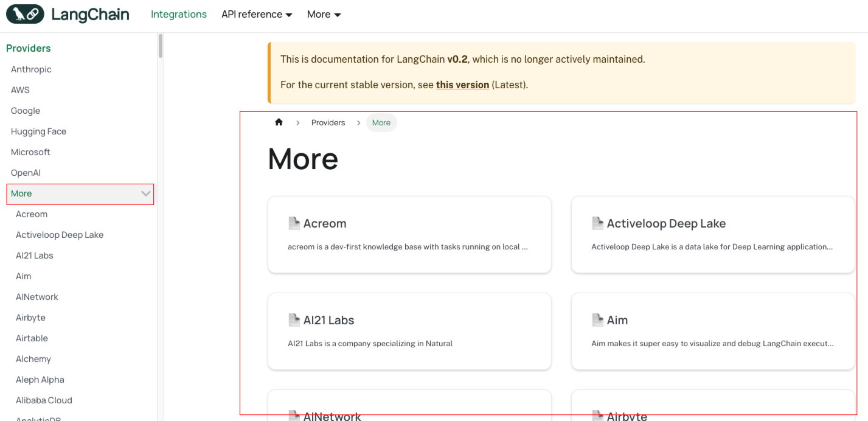The width and height of the screenshot is (868, 421).
Task: Click the sidebar scrollbar thumb
Action: click(x=161, y=46)
